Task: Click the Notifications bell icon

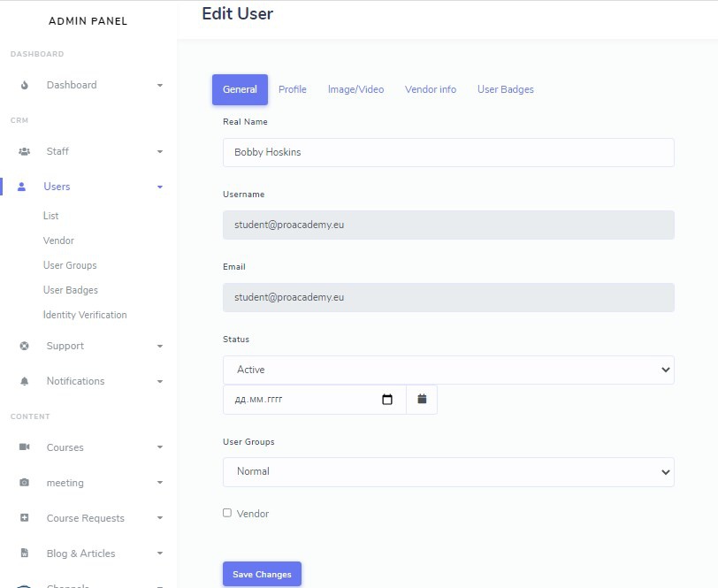Action: click(x=25, y=382)
